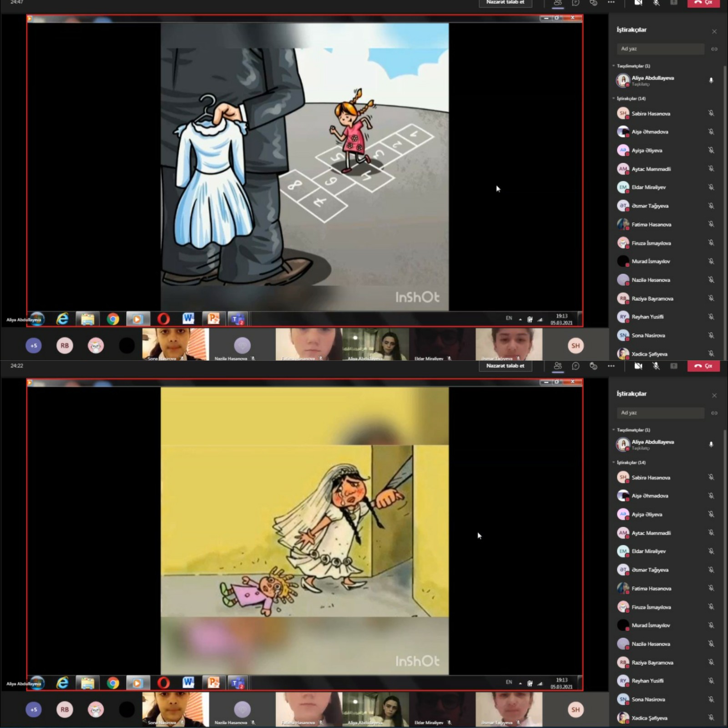This screenshot has width=728, height=728.
Task: Open +5 overflow participants in 24:47 meeting
Action: tap(34, 345)
